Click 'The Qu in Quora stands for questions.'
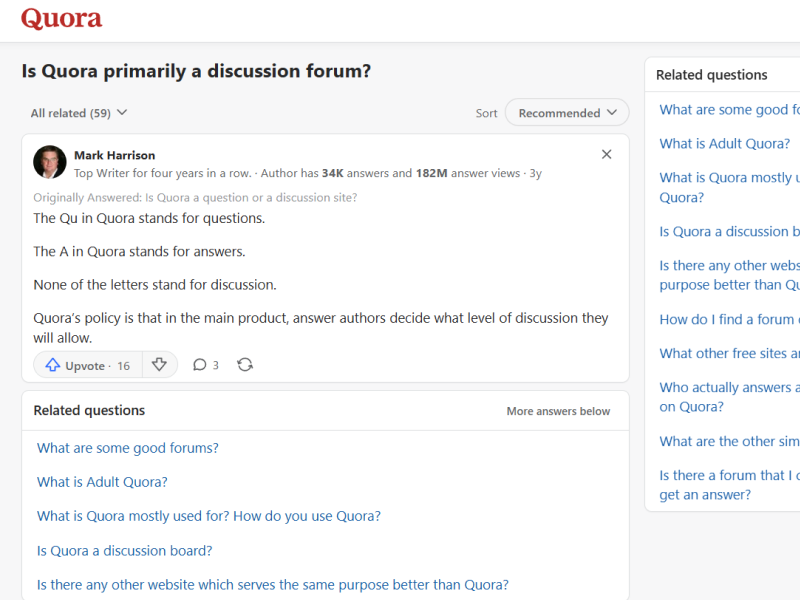Viewport: 800px width, 600px height. 149,218
